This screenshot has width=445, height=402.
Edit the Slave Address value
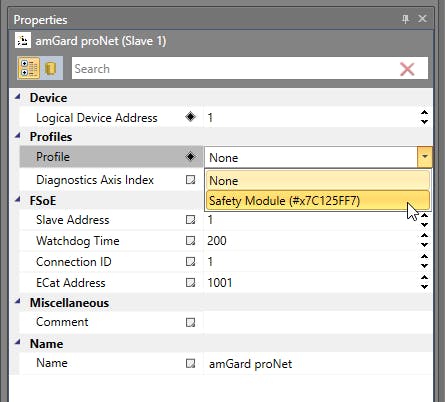point(311,220)
